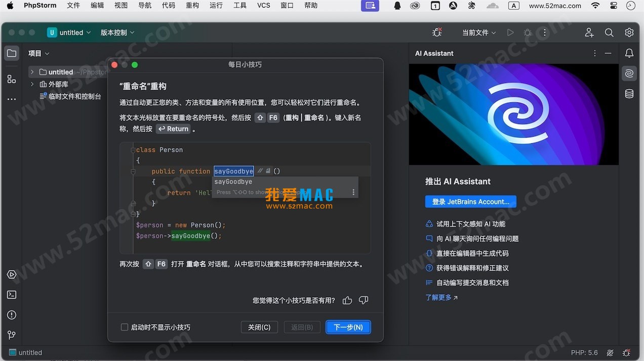Viewport: 644px width, 361px height.
Task: Open the 工具 menu
Action: tap(240, 6)
